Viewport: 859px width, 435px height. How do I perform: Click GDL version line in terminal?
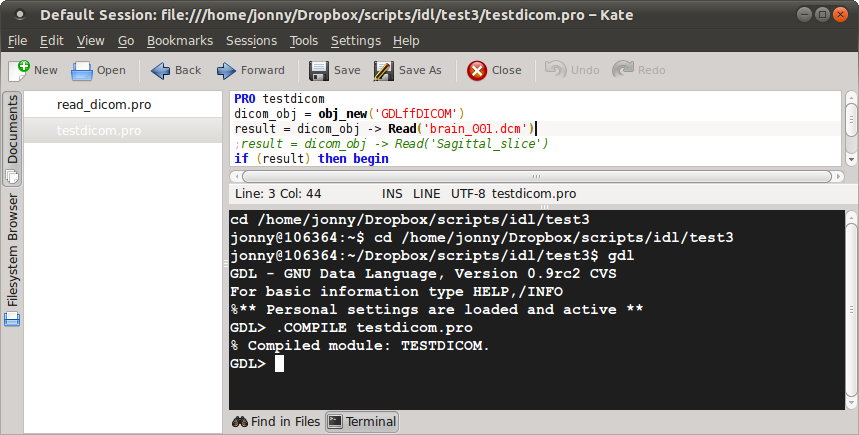click(422, 273)
